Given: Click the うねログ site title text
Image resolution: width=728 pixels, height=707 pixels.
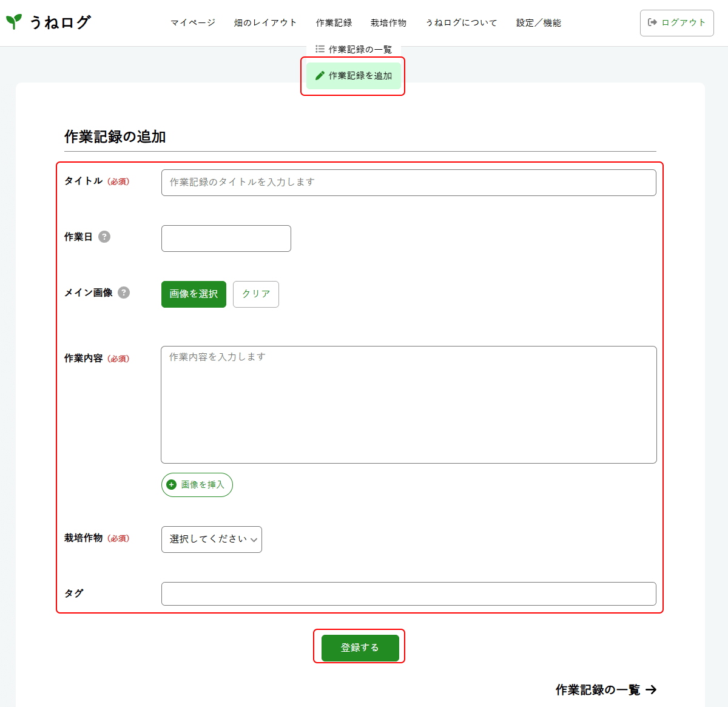Looking at the screenshot, I should (x=60, y=22).
